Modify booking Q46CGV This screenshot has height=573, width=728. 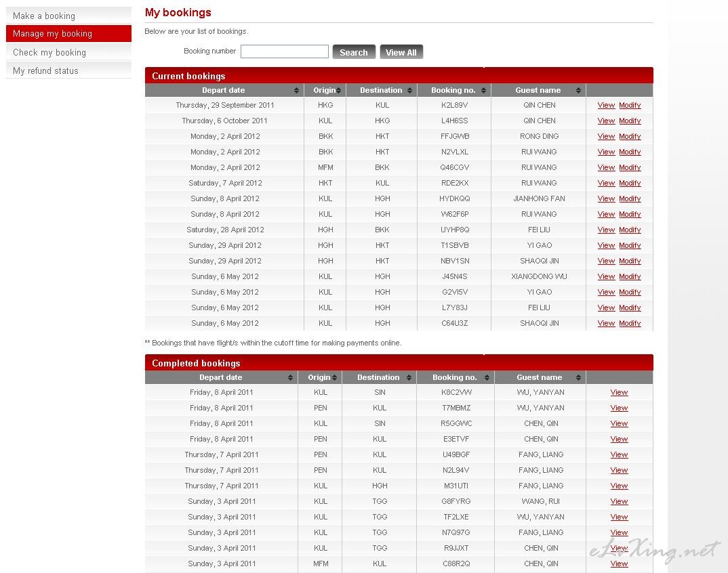click(x=630, y=167)
